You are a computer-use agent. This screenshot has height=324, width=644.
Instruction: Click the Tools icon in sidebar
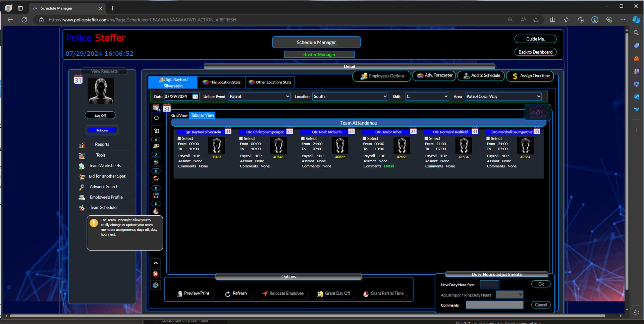coord(82,156)
